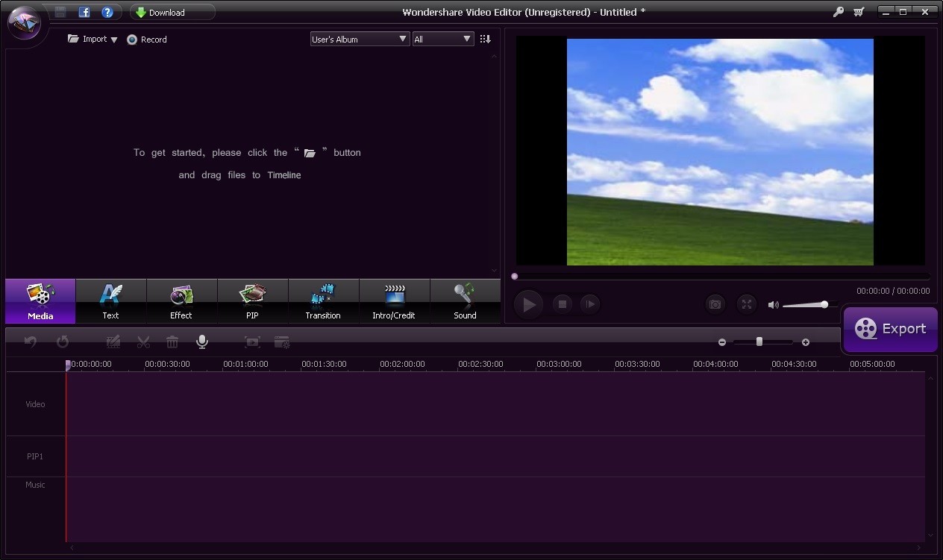Enter full screen preview mode
This screenshot has width=943, height=560.
pyautogui.click(x=746, y=304)
